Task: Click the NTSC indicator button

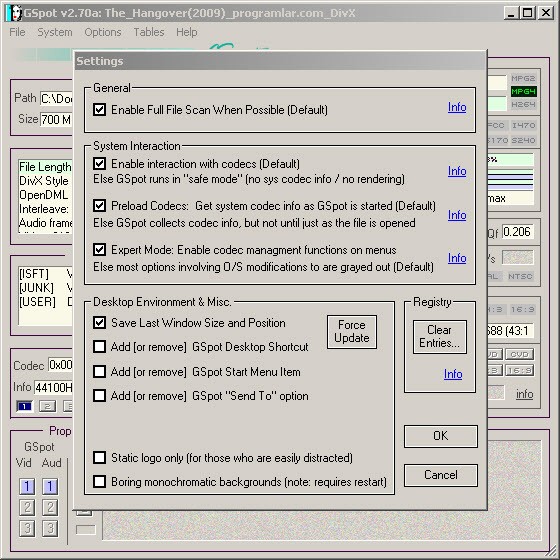Action: click(520, 276)
